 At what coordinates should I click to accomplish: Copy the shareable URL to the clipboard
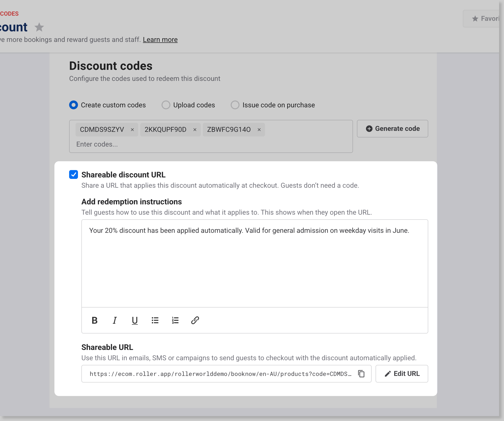coord(361,374)
